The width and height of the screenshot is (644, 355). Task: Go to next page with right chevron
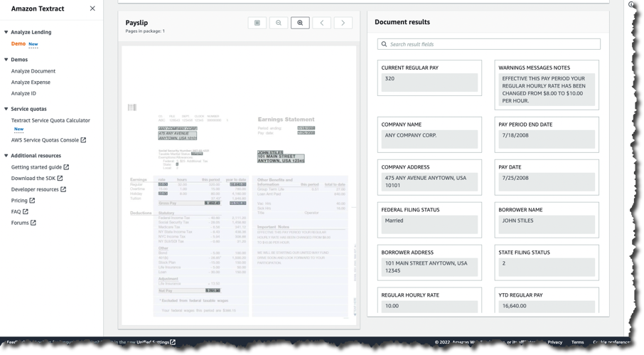pyautogui.click(x=343, y=23)
